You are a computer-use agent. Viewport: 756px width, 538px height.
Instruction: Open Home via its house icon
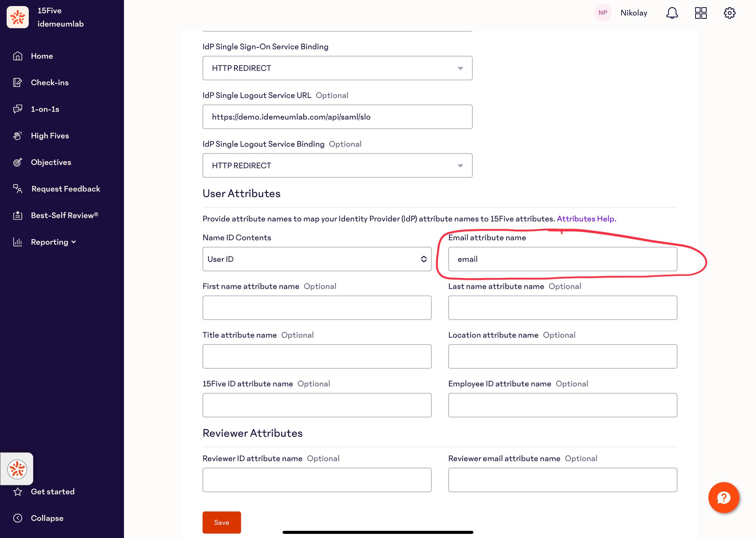pos(17,56)
